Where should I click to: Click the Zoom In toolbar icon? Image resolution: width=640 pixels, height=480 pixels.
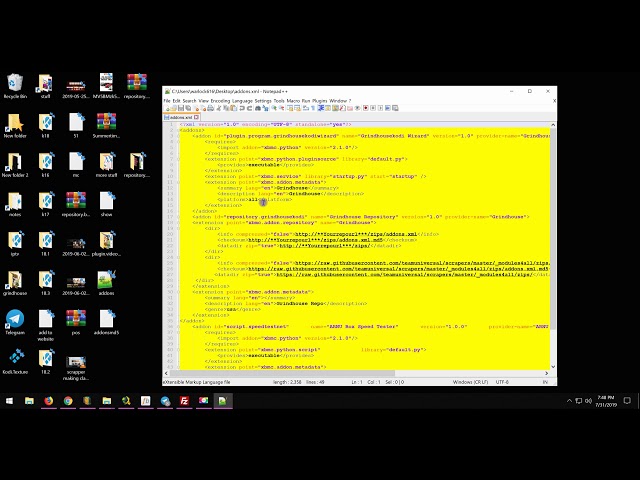click(274, 108)
